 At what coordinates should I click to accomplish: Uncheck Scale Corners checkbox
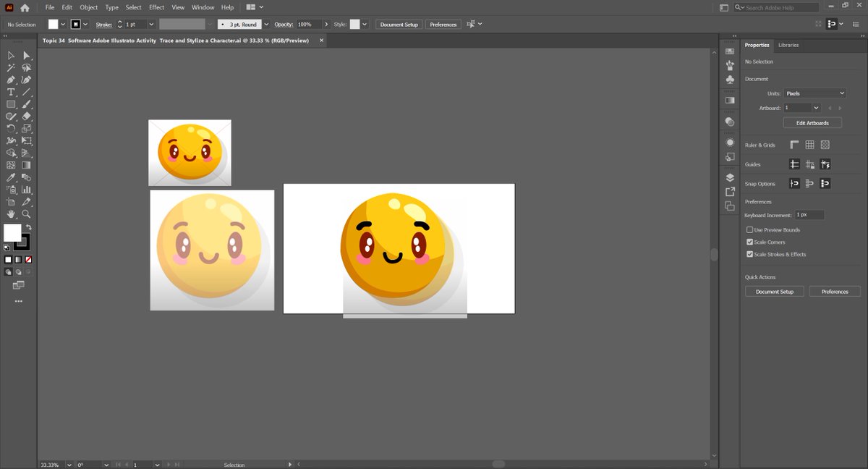click(749, 242)
